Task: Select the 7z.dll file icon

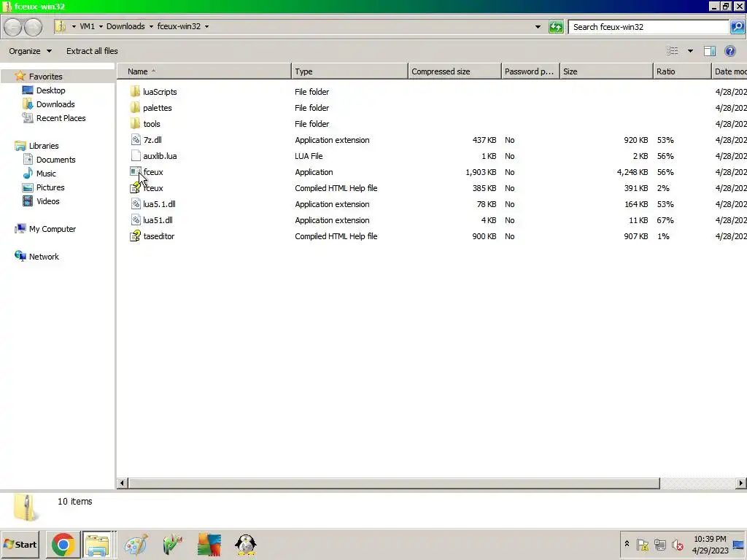Action: tap(135, 140)
